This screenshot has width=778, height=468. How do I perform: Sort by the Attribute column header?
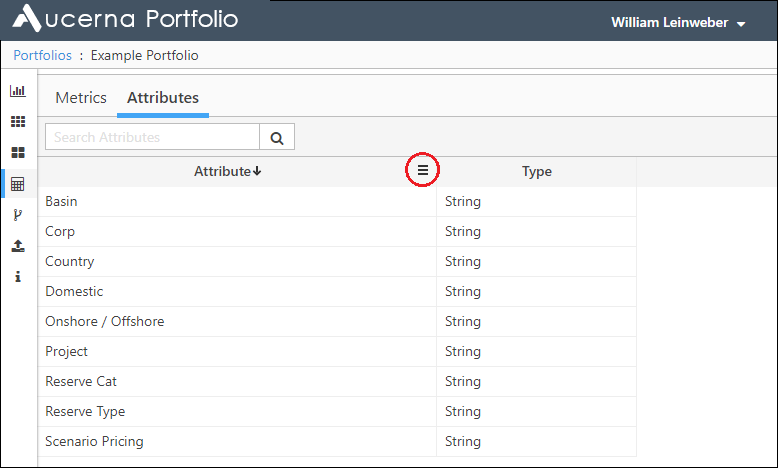(228, 171)
